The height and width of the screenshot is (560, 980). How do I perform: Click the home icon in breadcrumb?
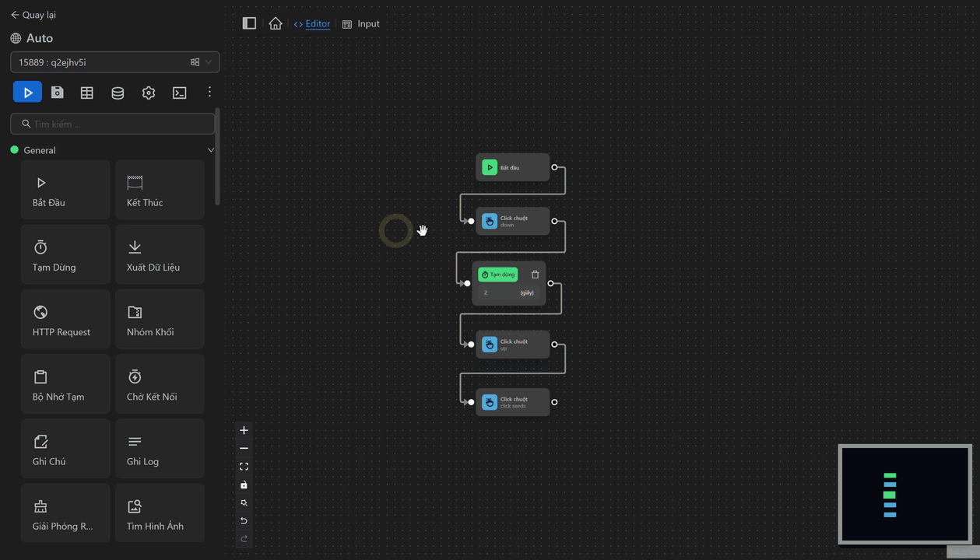tap(276, 23)
